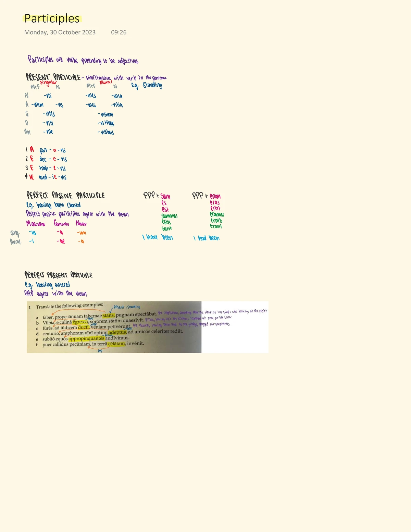Select the note "e.g. Standing"
The image size is (411, 532).
(147, 85)
